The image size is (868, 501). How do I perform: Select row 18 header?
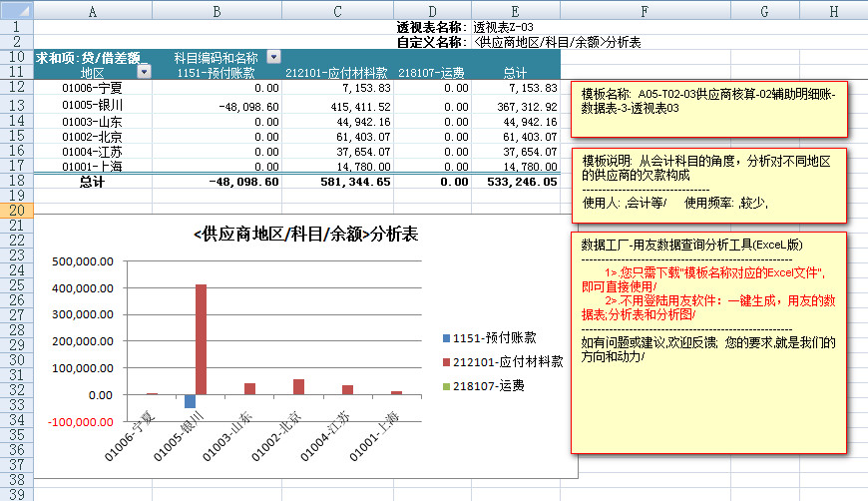(x=17, y=183)
